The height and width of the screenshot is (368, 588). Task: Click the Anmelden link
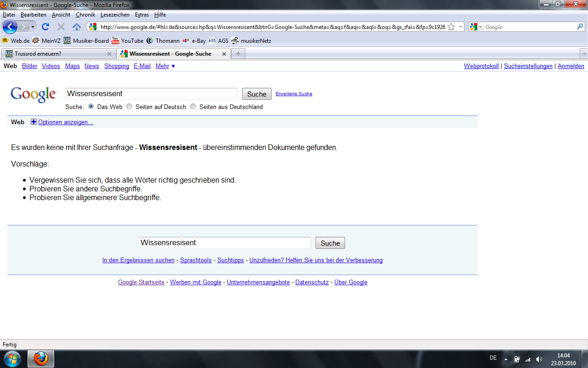coord(571,66)
